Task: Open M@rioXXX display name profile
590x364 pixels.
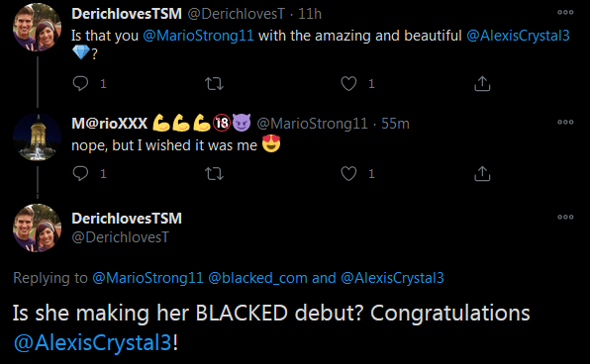Action: 110,124
